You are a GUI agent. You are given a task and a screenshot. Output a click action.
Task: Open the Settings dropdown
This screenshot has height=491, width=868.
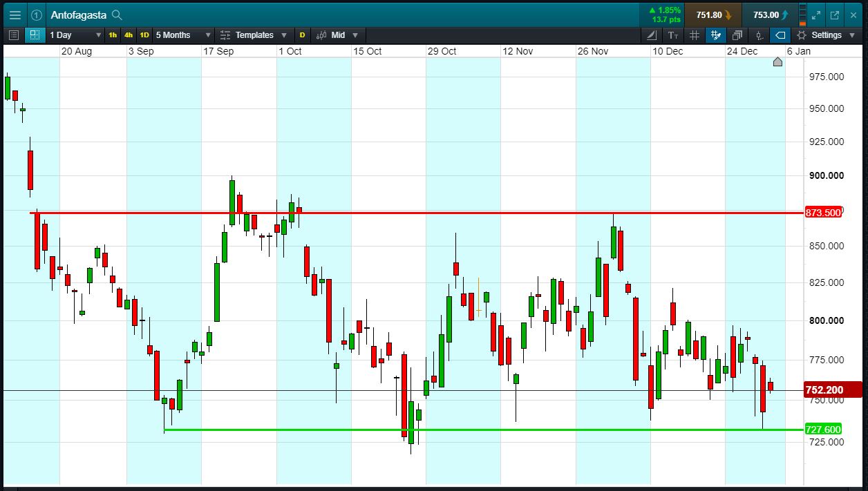tap(827, 35)
